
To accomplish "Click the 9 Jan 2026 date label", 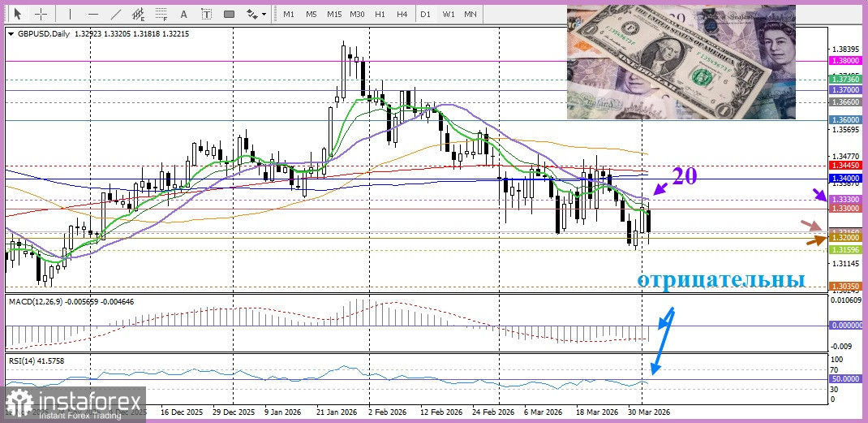I will click(x=283, y=413).
